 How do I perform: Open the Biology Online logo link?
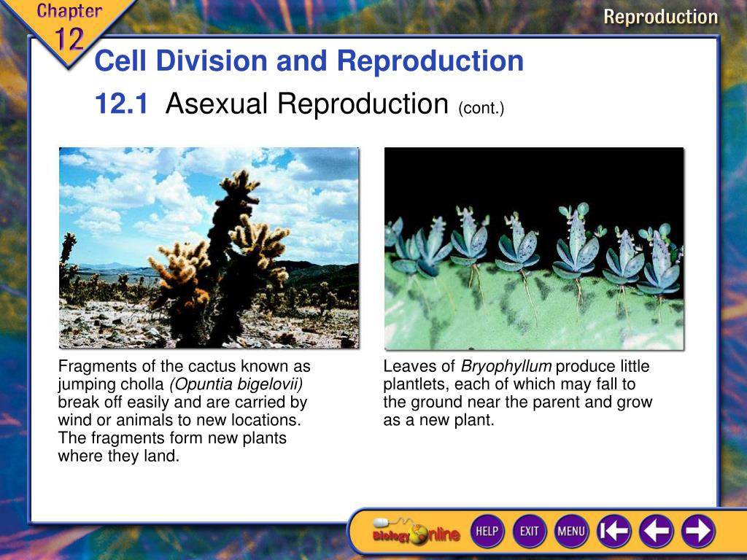point(416,532)
